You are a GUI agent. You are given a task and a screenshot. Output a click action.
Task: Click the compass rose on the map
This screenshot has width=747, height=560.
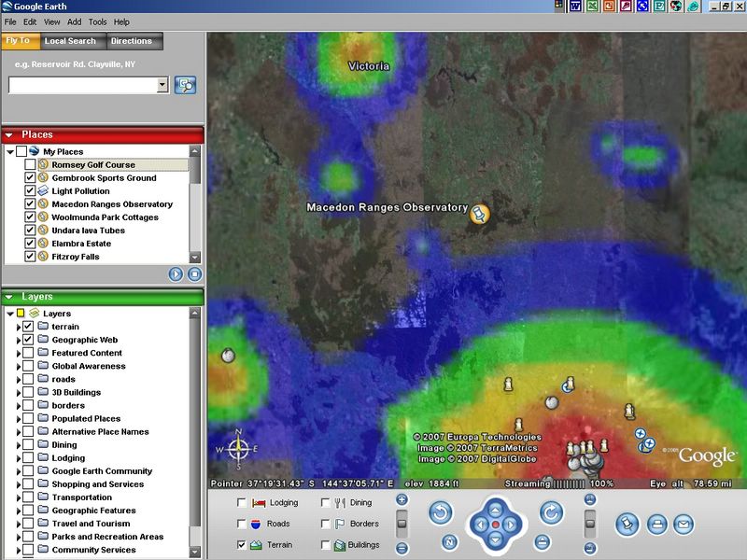[x=238, y=449]
